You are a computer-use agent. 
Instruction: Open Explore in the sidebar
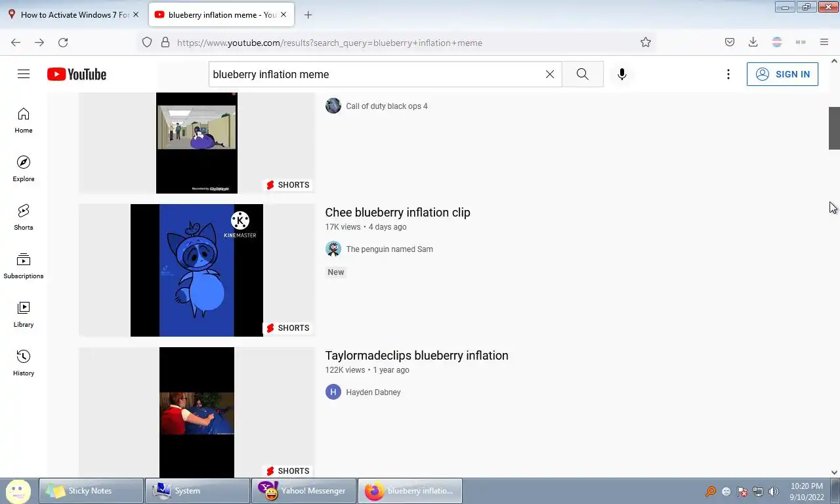pos(24,169)
